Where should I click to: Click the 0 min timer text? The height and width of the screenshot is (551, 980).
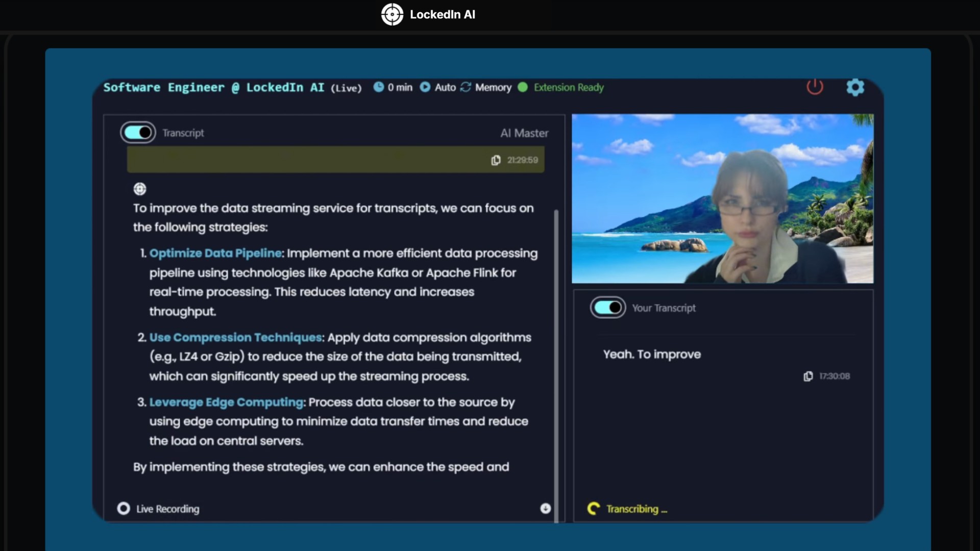[400, 87]
